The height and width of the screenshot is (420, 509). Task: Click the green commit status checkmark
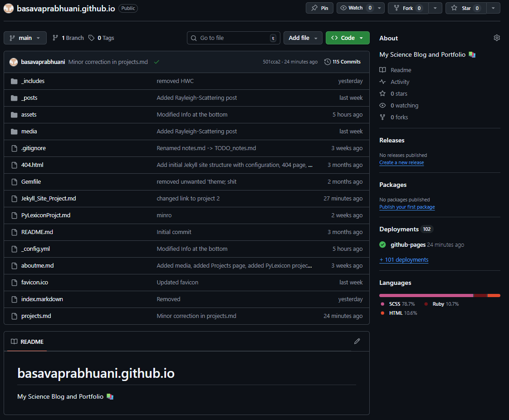point(157,62)
